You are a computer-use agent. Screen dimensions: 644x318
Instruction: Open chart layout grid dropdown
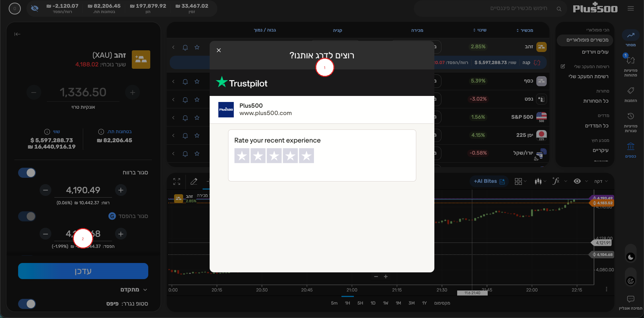[520, 181]
